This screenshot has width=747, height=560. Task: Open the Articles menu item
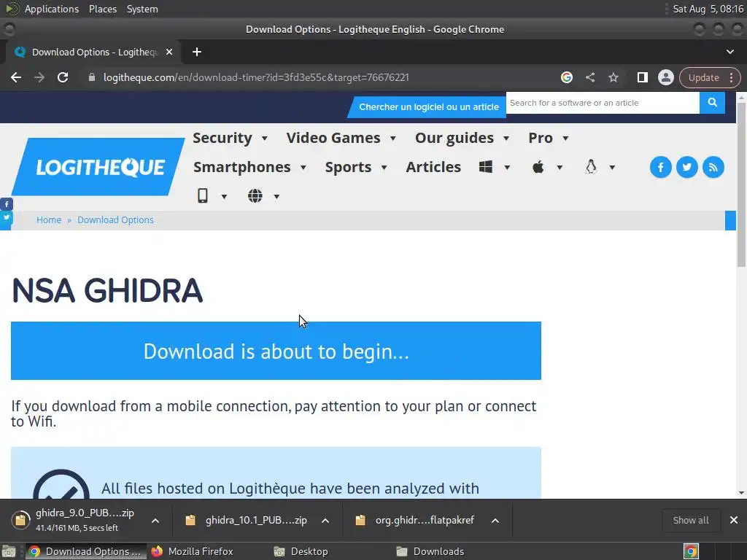[x=433, y=167]
